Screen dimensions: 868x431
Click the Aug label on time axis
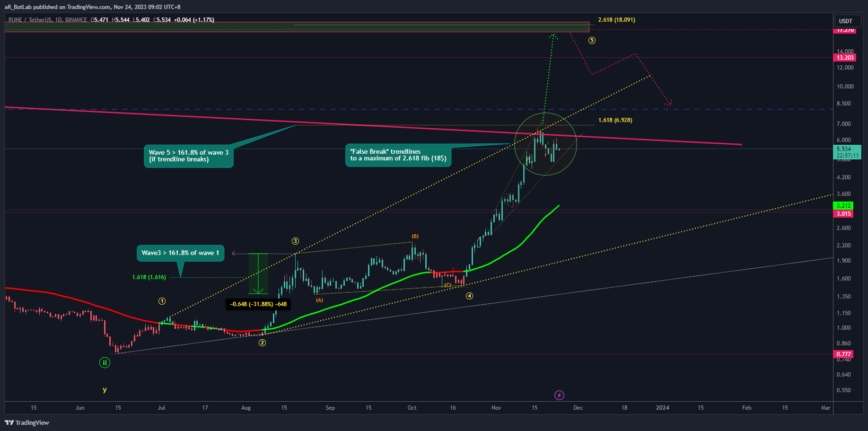pyautogui.click(x=246, y=408)
